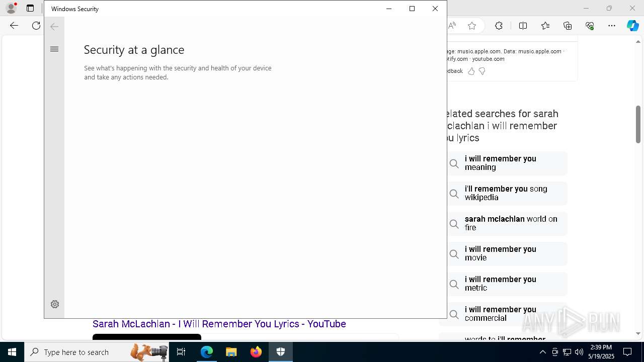644x362 pixels.
Task: Click the scrollbar up arrow in Edge
Action: [x=638, y=41]
